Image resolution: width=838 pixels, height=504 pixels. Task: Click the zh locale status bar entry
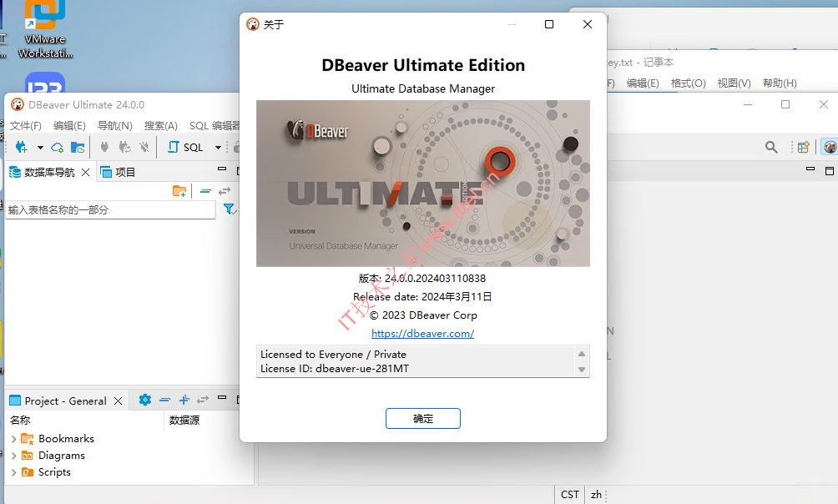597,494
